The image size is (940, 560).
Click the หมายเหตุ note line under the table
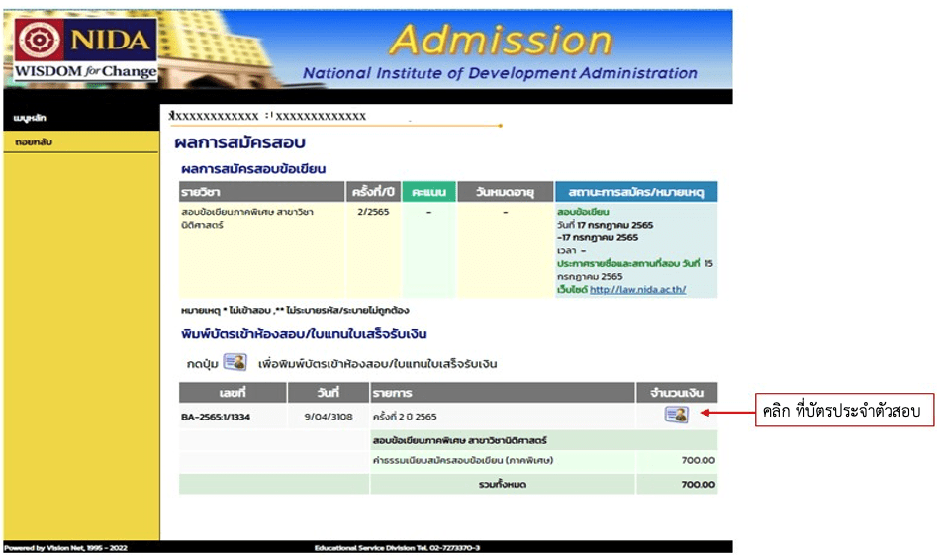point(295,311)
